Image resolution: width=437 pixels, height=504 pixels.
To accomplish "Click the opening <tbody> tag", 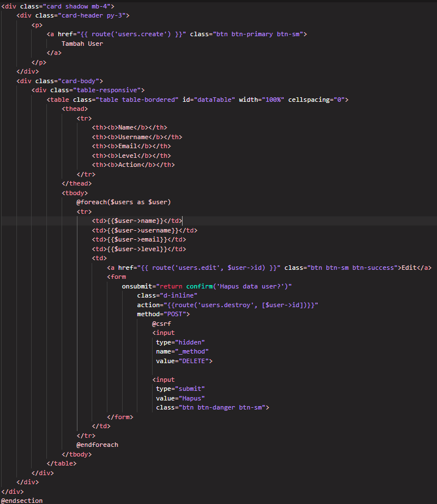I will pyautogui.click(x=75, y=193).
